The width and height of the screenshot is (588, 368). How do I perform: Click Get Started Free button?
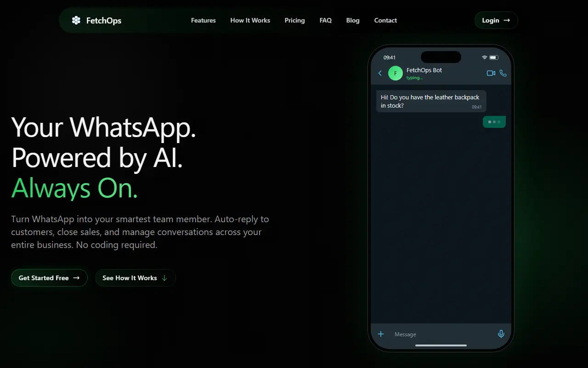49,278
